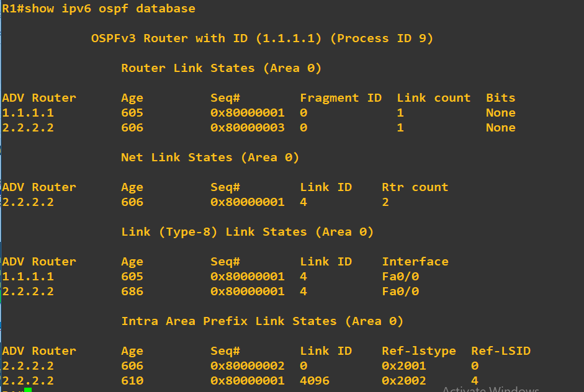This screenshot has width=584, height=392.
Task: Click Ref-lstype value 0x2001
Action: pos(404,366)
